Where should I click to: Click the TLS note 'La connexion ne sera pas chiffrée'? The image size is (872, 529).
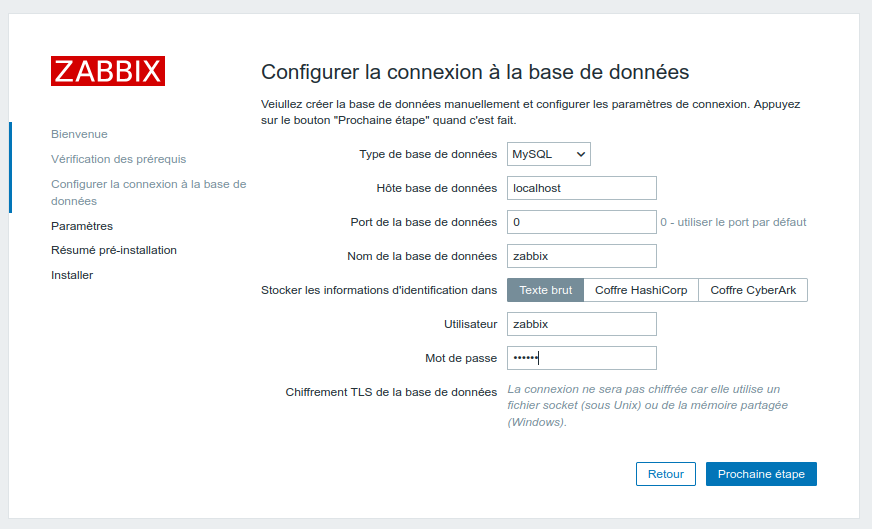point(647,406)
